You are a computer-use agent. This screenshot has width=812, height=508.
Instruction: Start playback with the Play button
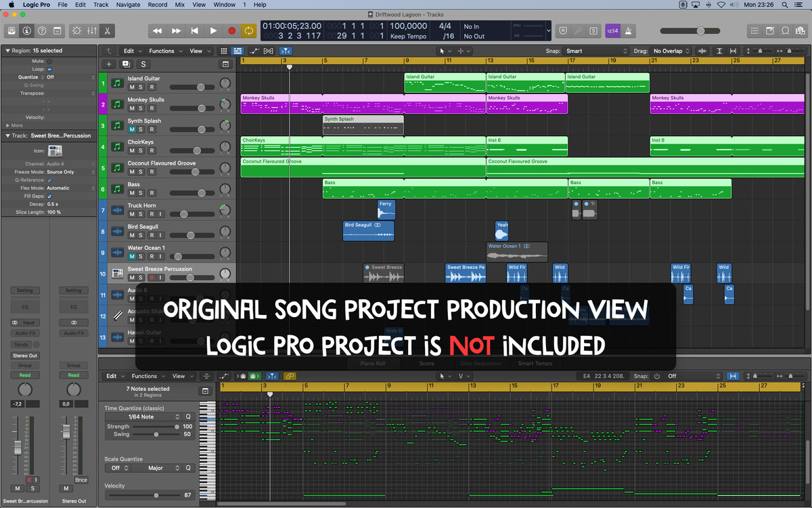tap(213, 30)
